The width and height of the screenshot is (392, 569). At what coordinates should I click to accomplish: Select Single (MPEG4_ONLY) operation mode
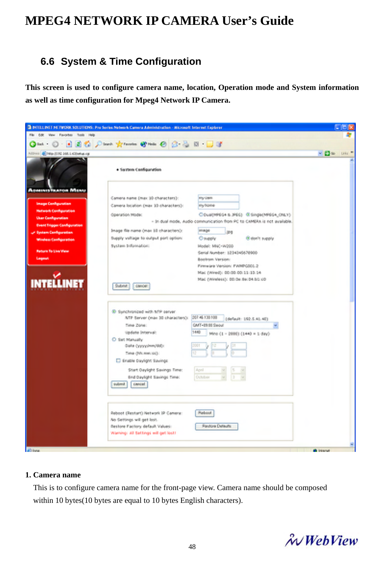[x=248, y=215]
